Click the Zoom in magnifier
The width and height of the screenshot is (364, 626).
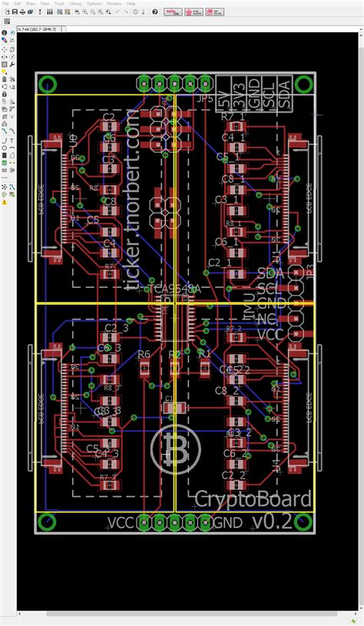pos(85,12)
